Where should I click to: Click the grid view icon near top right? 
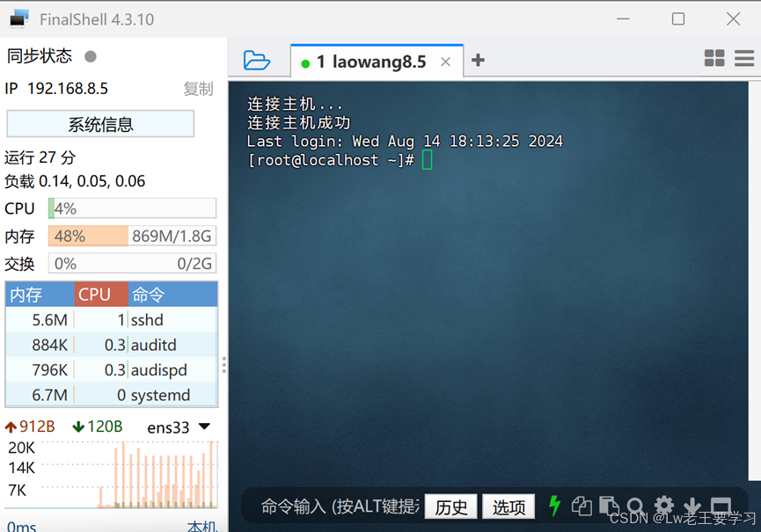point(715,57)
